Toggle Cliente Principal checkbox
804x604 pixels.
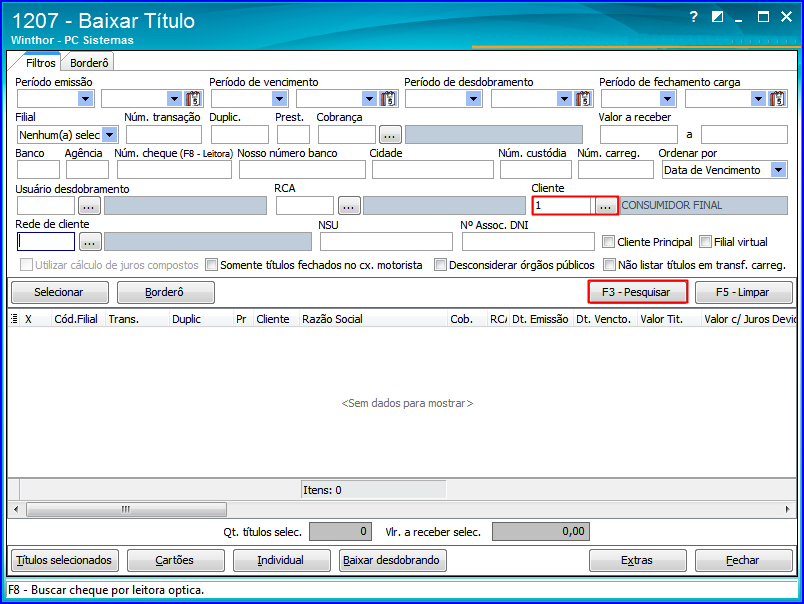point(608,241)
